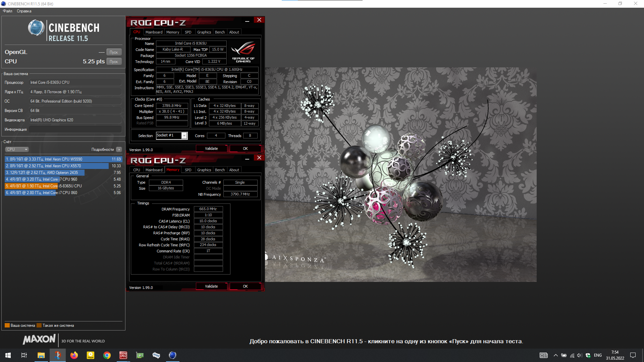This screenshot has height=362, width=644.
Task: Open the Файл menu
Action: (8, 11)
